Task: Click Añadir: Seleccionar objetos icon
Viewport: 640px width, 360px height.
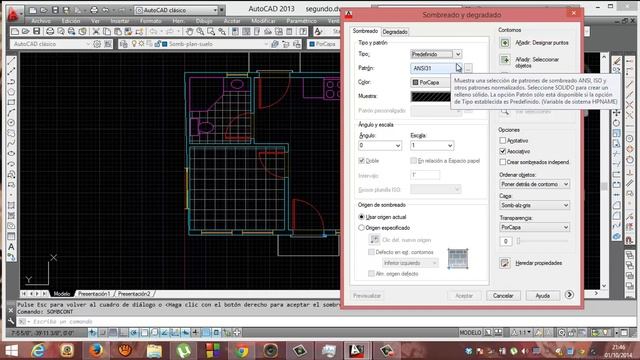Action: pos(505,60)
